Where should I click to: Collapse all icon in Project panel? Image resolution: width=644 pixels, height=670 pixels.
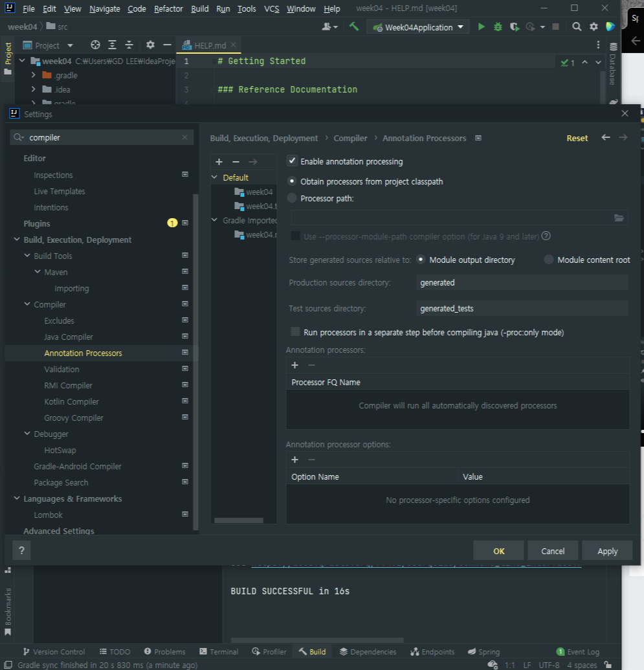click(129, 45)
